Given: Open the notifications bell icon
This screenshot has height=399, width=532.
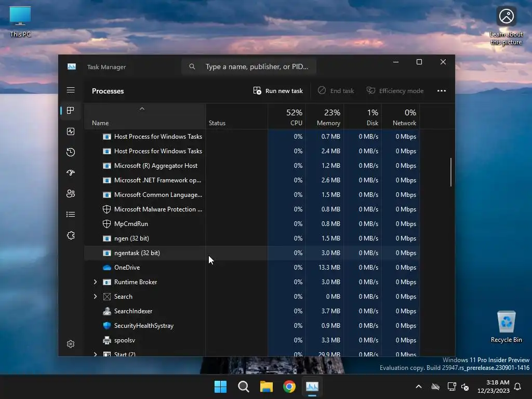Looking at the screenshot, I should [518, 387].
